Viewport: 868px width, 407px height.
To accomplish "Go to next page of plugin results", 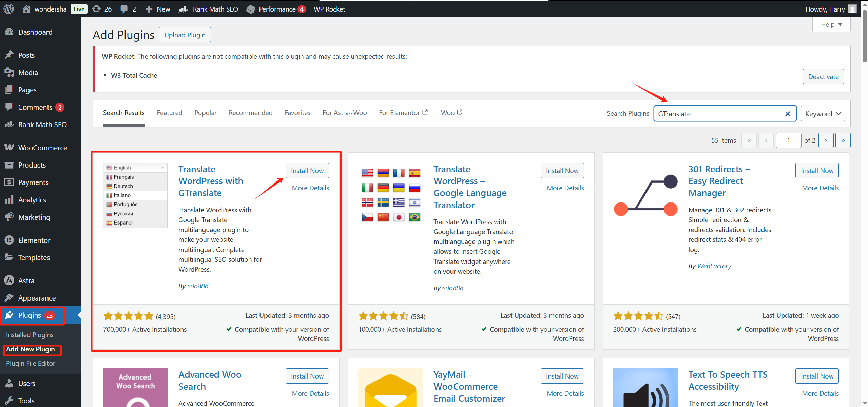I will pos(826,140).
